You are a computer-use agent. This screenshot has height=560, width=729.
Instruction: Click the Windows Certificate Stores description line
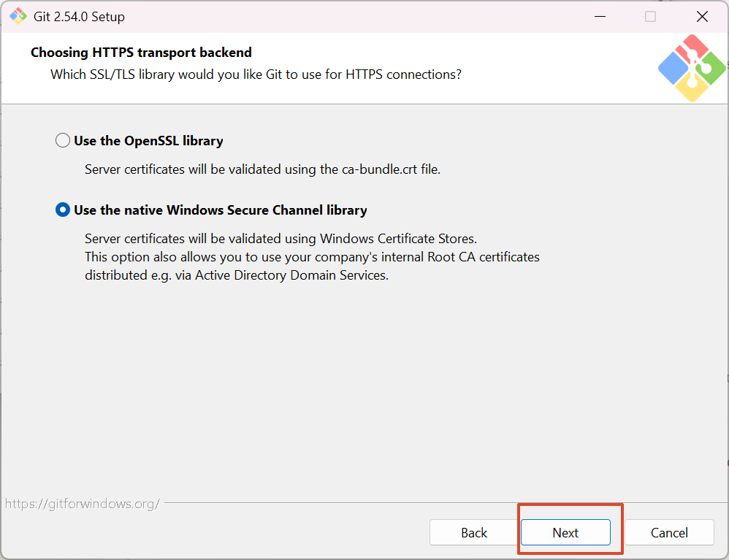tap(280, 239)
